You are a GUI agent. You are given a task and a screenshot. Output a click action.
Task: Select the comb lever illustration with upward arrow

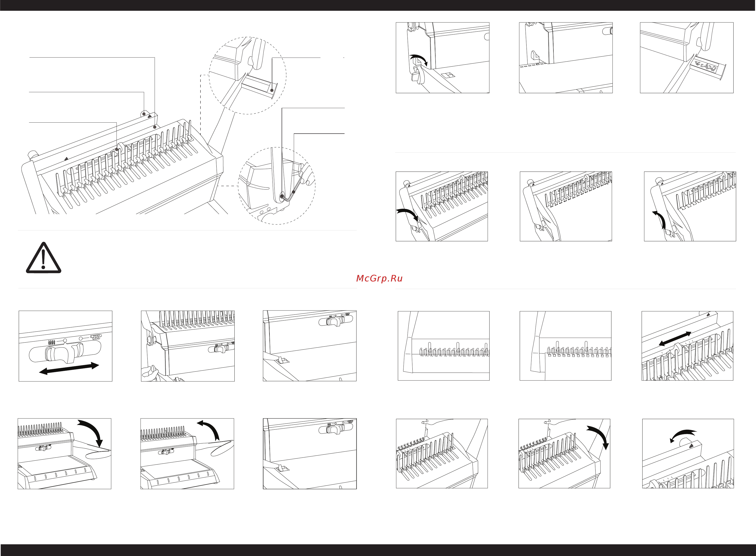point(690,206)
